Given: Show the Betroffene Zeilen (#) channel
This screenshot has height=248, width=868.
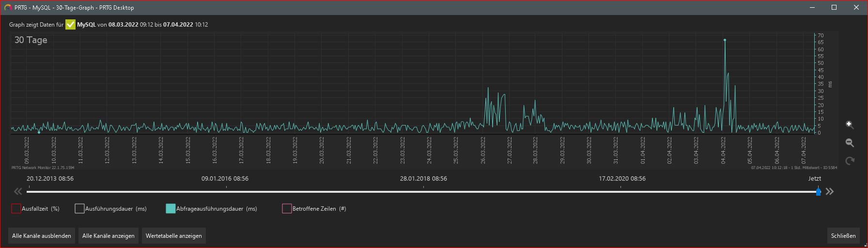Looking at the screenshot, I should click(x=287, y=209).
